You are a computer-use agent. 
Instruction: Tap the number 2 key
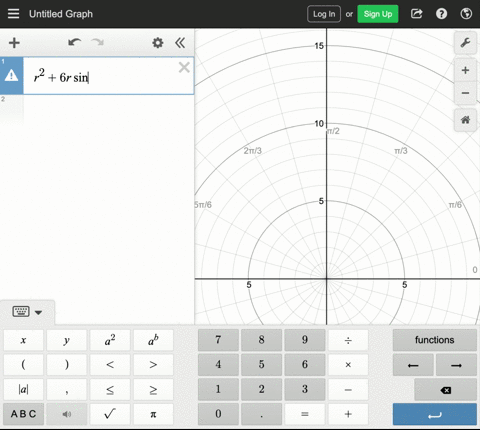coord(262,389)
